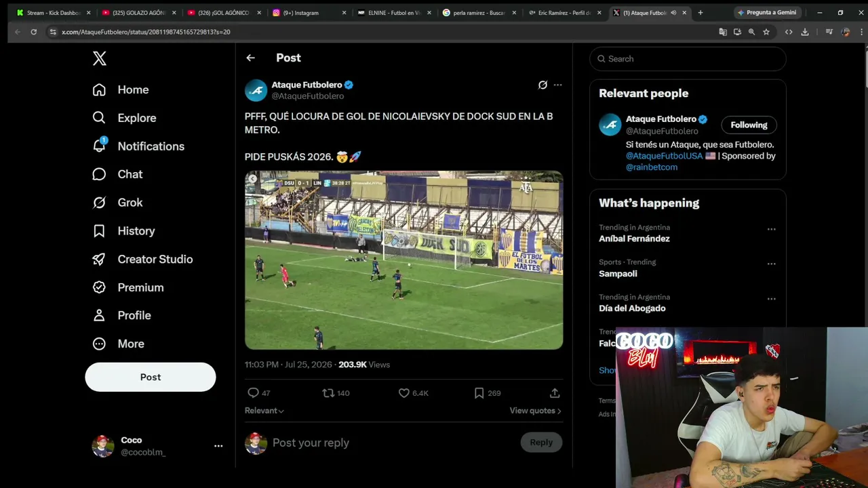This screenshot has height=488, width=868.
Task: Click the 11:03 PM · Jul 25, 2026 timestamp
Action: click(288, 365)
